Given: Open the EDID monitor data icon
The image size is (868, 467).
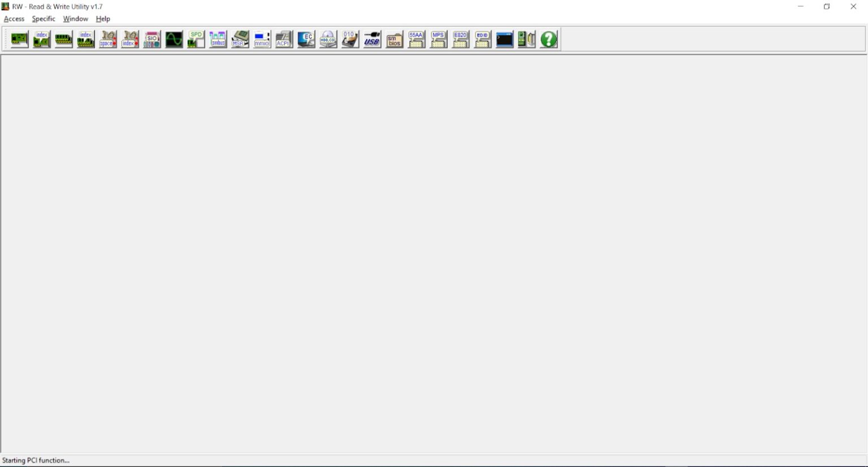Looking at the screenshot, I should pyautogui.click(x=482, y=40).
